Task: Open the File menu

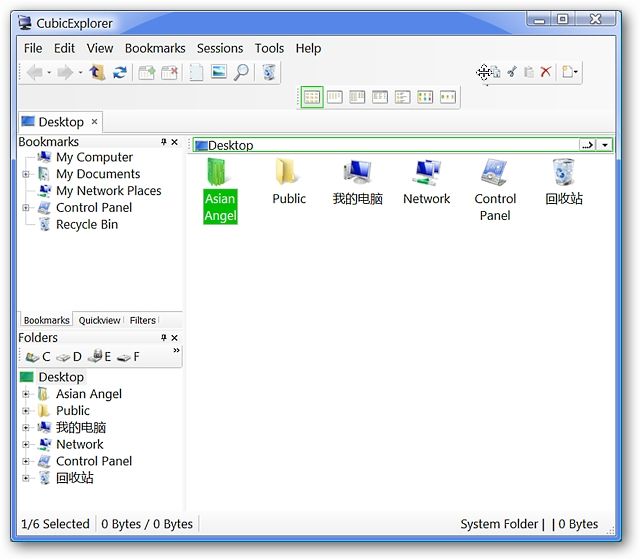Action: point(33,48)
